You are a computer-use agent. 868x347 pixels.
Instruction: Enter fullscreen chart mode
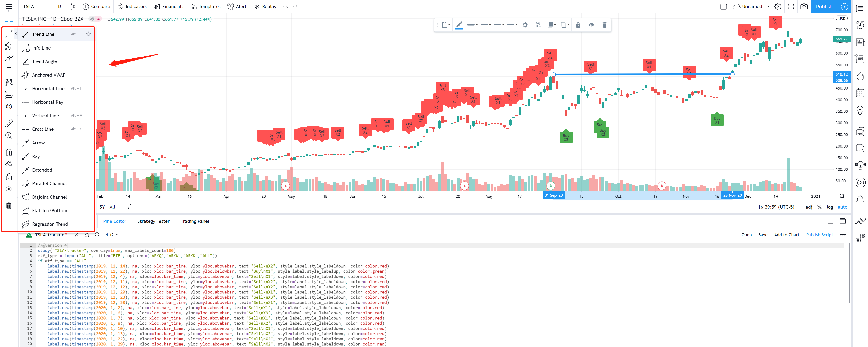pyautogui.click(x=791, y=6)
